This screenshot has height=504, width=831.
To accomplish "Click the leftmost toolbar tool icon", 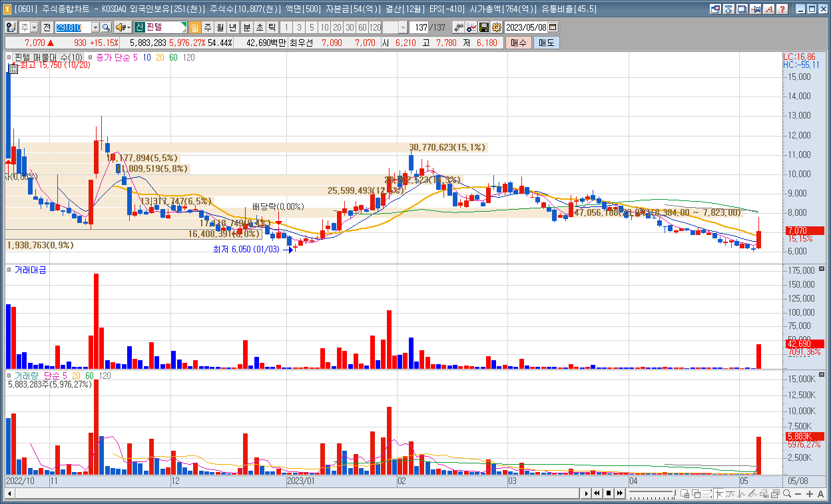I will (x=11, y=27).
